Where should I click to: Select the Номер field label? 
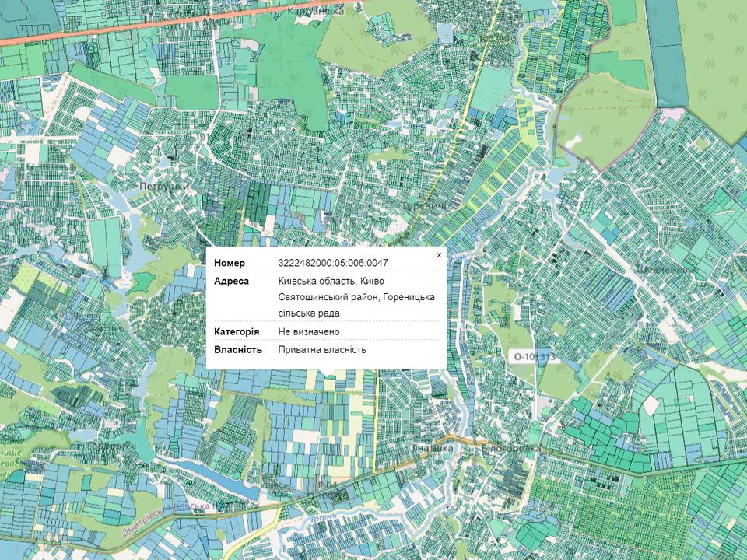(230, 263)
